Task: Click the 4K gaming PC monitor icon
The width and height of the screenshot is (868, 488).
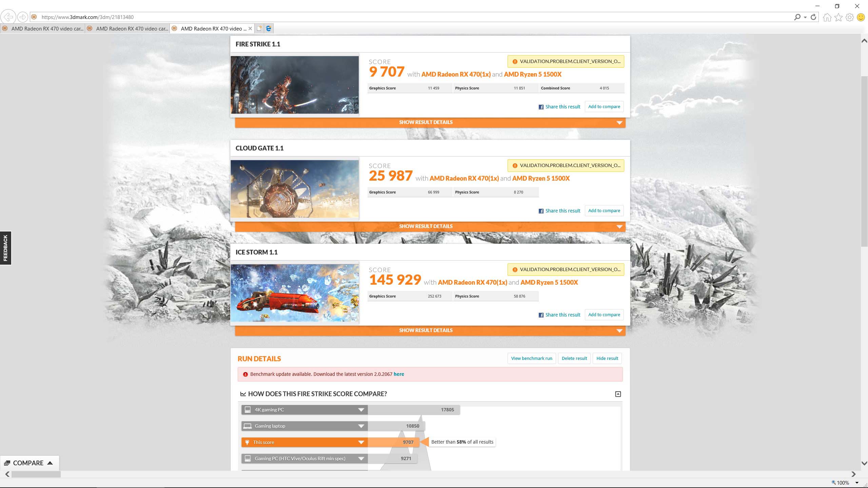Action: coord(248,409)
